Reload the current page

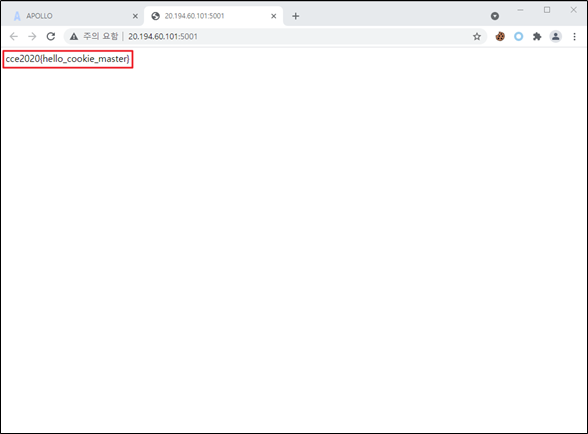51,36
